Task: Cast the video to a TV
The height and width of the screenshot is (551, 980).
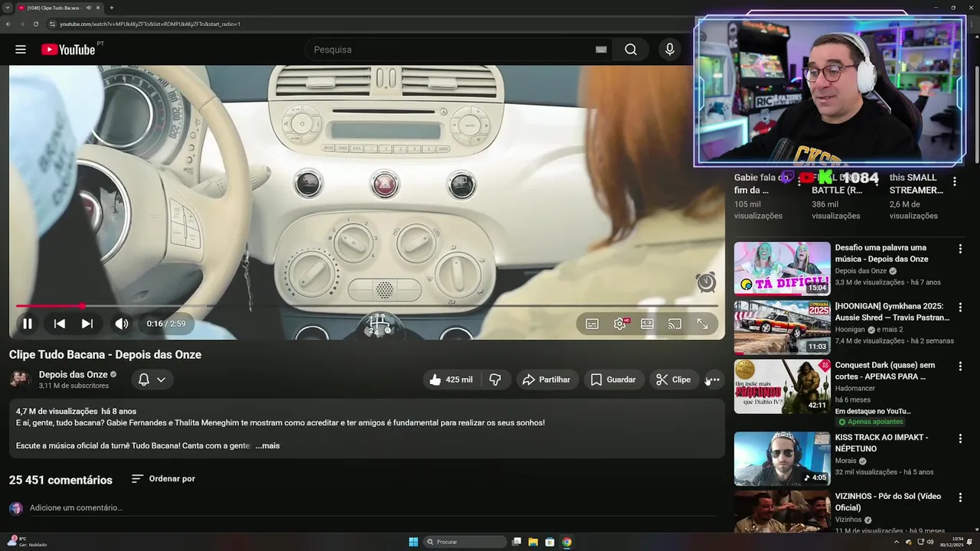Action: [675, 324]
